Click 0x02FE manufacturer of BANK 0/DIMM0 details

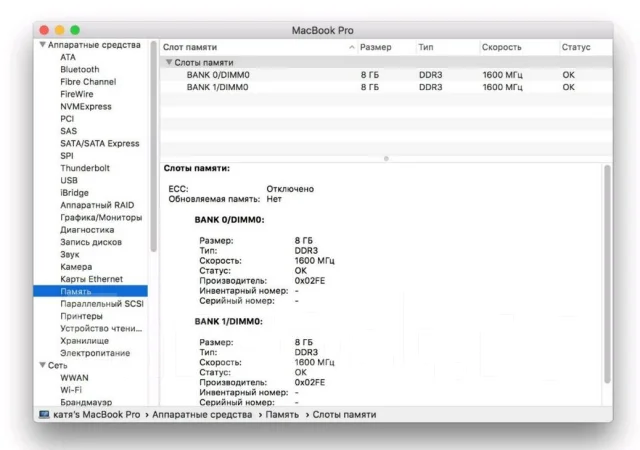(x=310, y=281)
